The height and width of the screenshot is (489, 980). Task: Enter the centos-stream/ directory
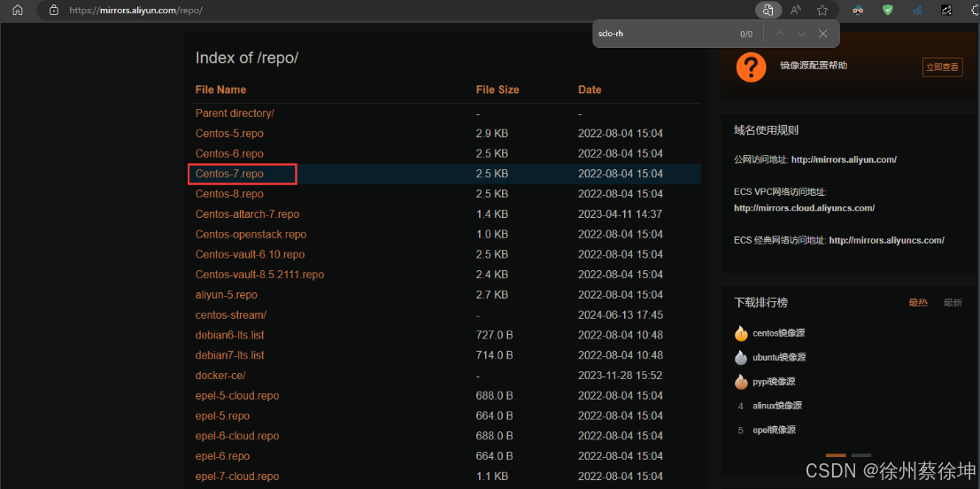pos(231,315)
